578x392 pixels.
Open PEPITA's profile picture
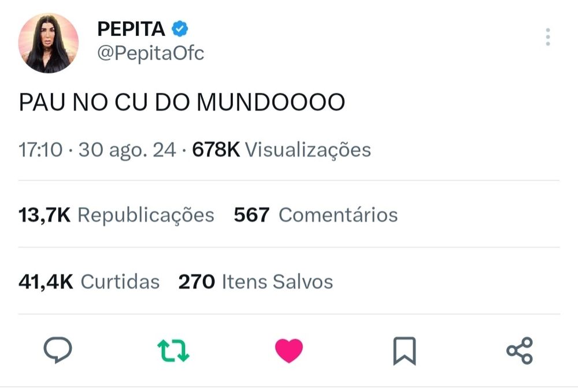[x=49, y=43]
